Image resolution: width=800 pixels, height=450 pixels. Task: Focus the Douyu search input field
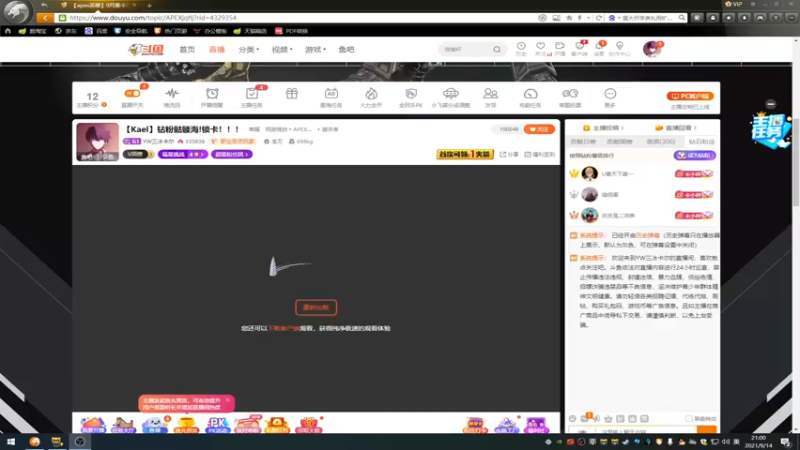[466, 49]
